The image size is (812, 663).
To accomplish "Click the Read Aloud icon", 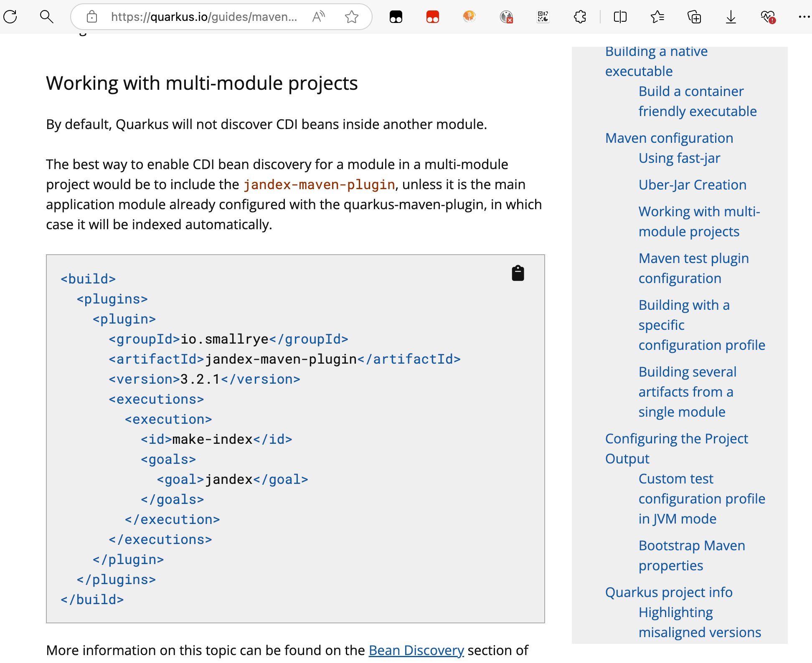I will (318, 17).
